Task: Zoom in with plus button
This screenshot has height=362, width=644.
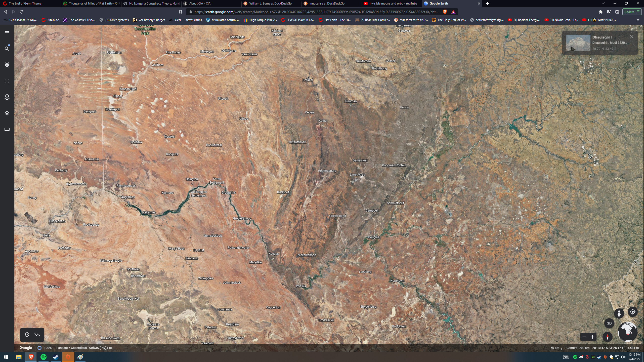Action: tap(592, 337)
